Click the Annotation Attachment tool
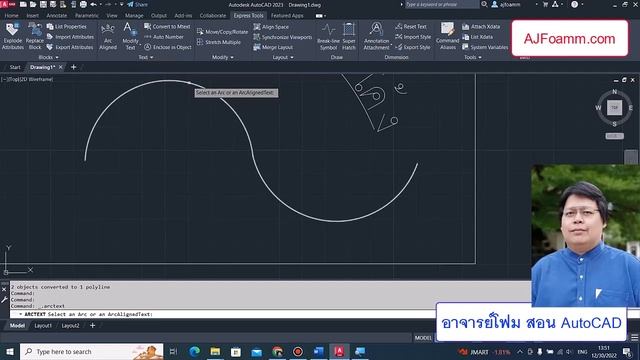The width and height of the screenshot is (640, 360). (x=376, y=36)
